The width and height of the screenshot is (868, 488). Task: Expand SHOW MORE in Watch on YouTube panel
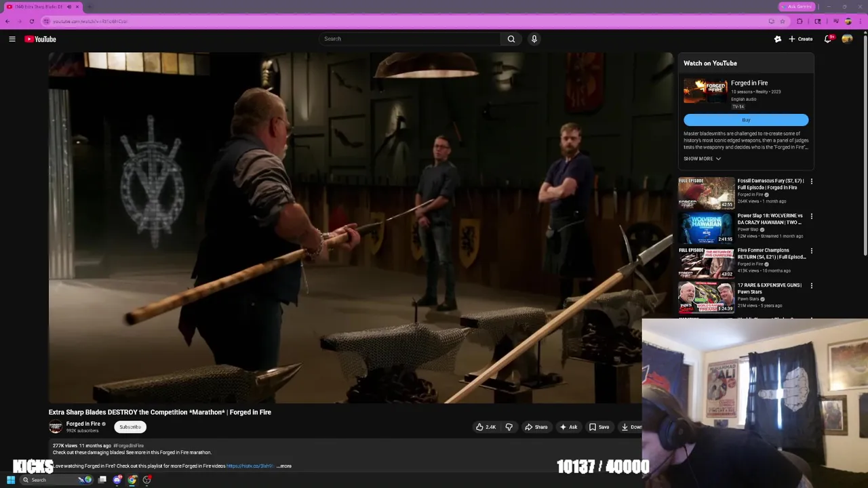(x=702, y=159)
